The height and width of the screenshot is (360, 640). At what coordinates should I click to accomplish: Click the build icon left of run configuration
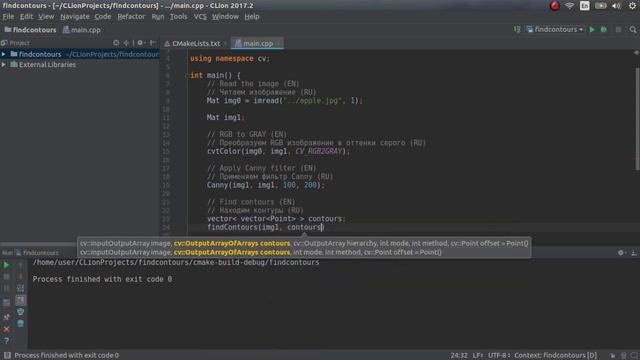pos(517,29)
